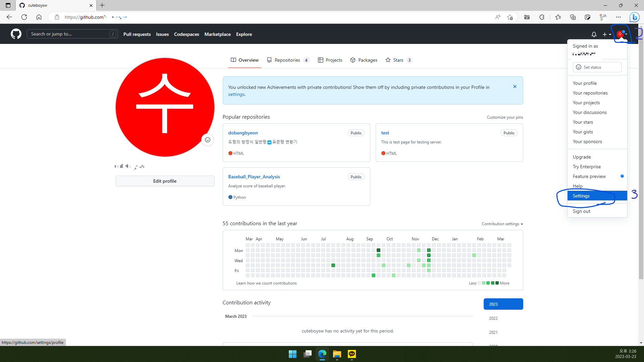Open Task View on taskbar
The image size is (644, 362).
click(x=307, y=354)
